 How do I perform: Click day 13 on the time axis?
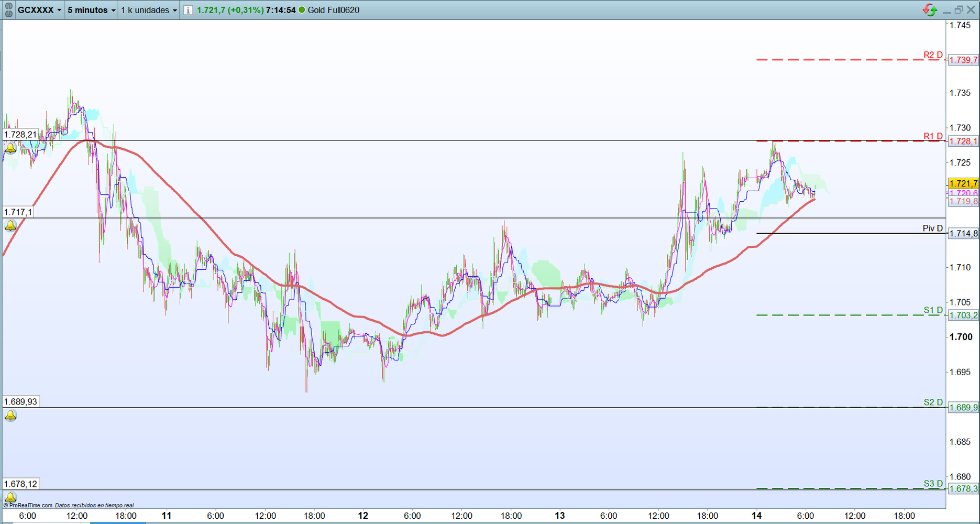tap(559, 516)
